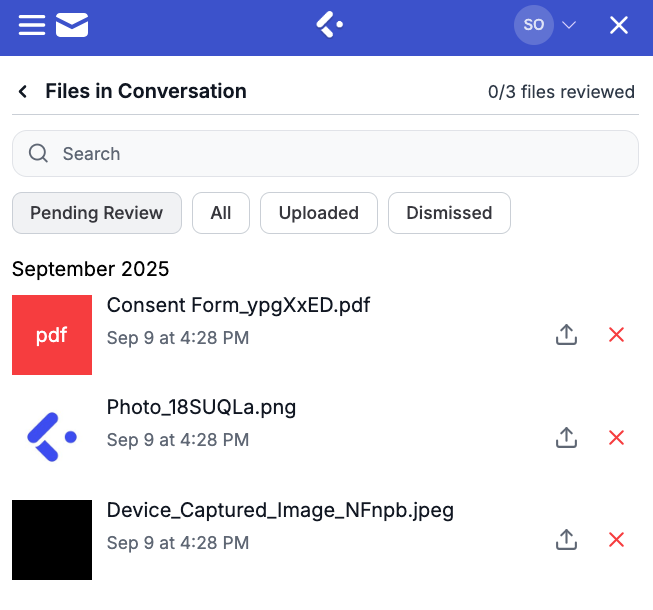Focus the Search input field
The image size is (653, 610).
coord(340,154)
